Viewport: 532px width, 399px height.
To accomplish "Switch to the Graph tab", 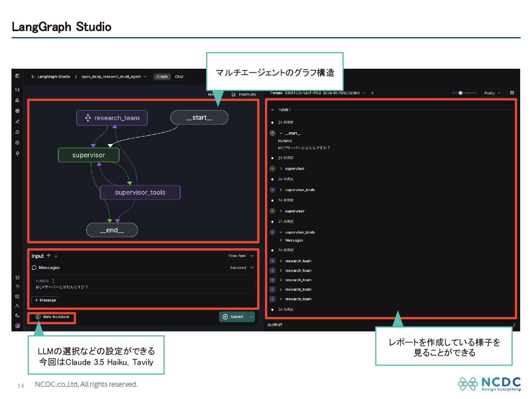I will click(162, 77).
